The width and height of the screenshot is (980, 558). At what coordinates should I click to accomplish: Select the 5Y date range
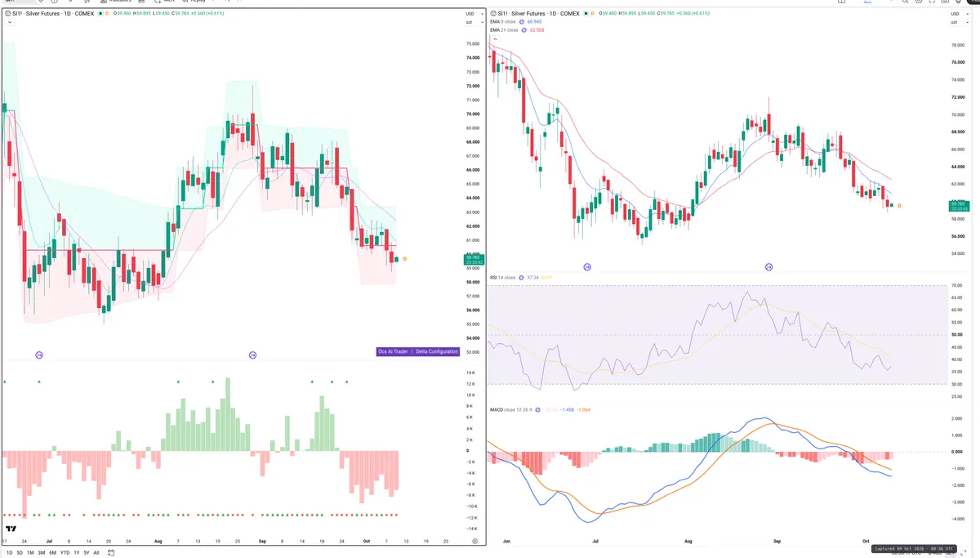(x=87, y=553)
